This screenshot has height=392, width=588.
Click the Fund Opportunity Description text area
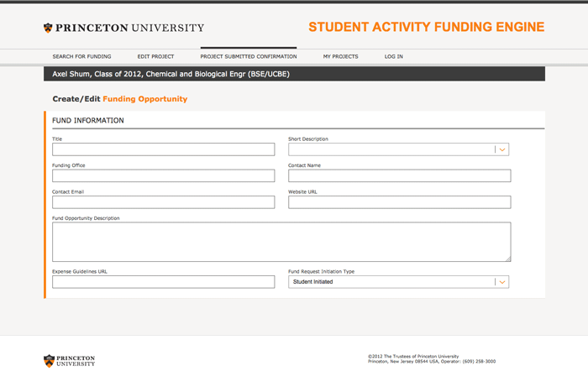click(x=281, y=242)
